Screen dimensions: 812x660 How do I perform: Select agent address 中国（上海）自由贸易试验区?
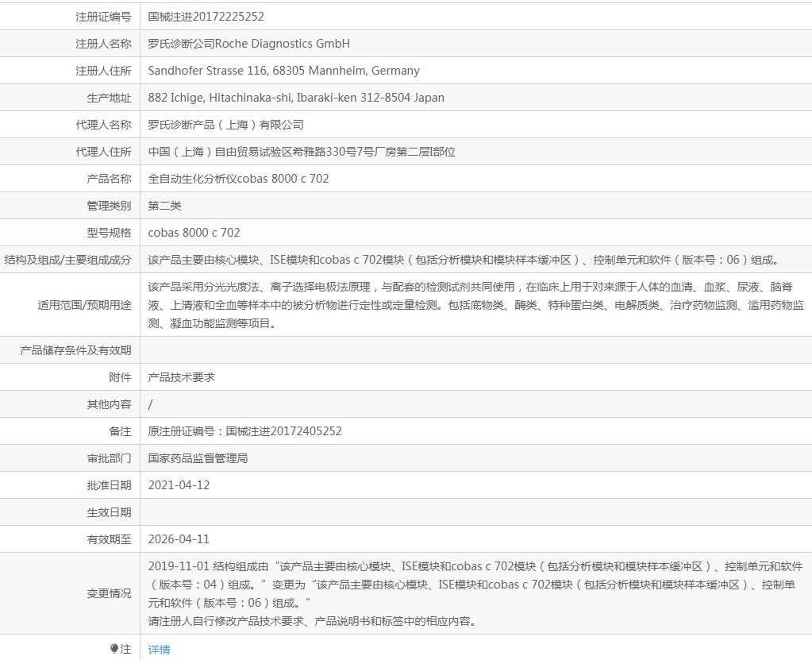(x=302, y=151)
